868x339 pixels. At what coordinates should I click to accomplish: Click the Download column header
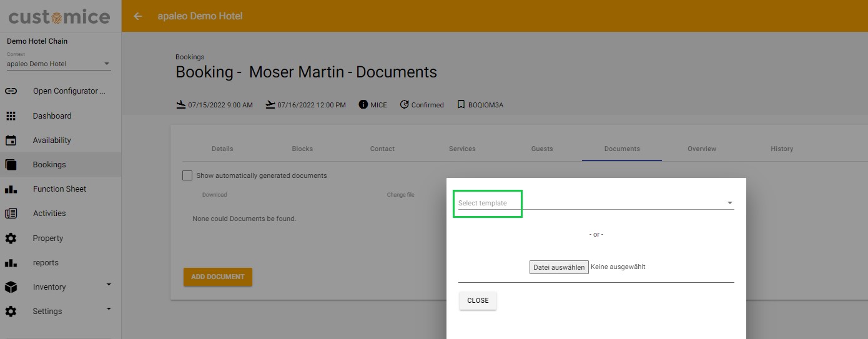point(214,195)
